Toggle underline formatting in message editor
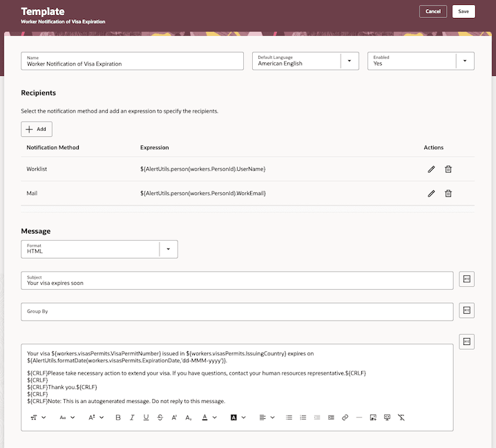The height and width of the screenshot is (448, 496). coord(146,418)
